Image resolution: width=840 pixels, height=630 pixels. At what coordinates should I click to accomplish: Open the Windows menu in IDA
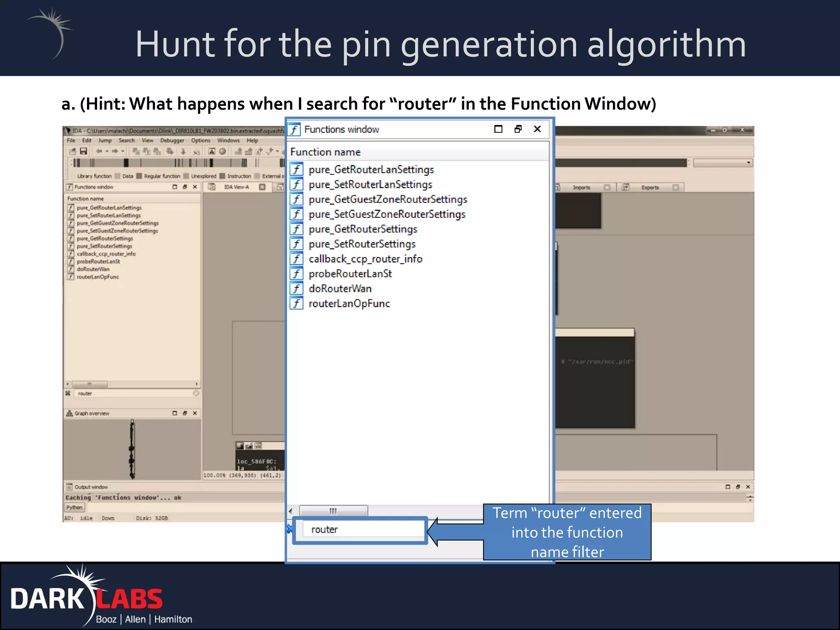tap(228, 140)
